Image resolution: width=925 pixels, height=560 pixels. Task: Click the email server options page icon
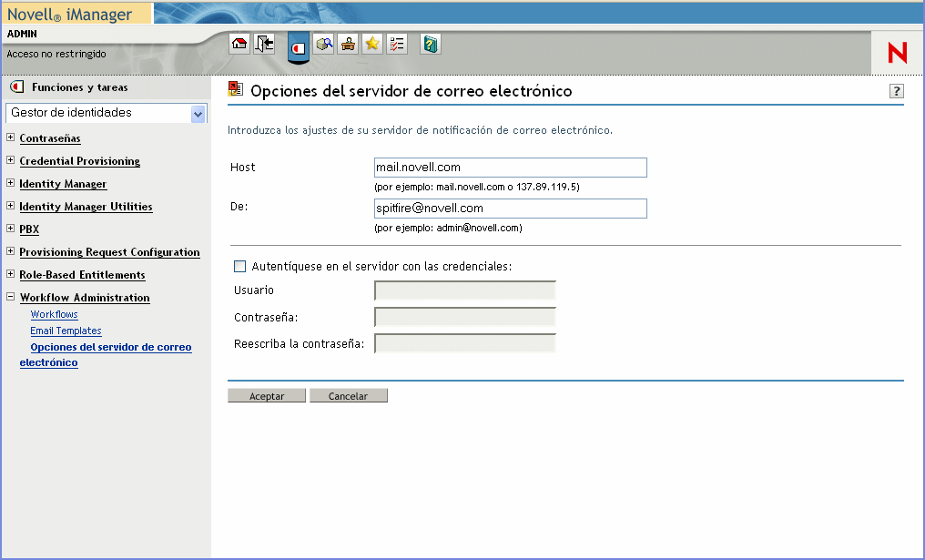pyautogui.click(x=236, y=89)
